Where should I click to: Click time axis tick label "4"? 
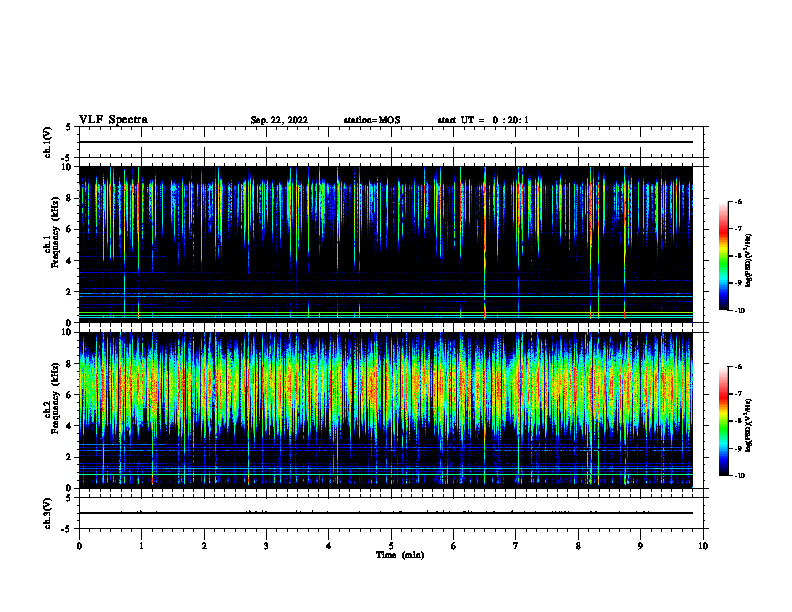pyautogui.click(x=329, y=546)
